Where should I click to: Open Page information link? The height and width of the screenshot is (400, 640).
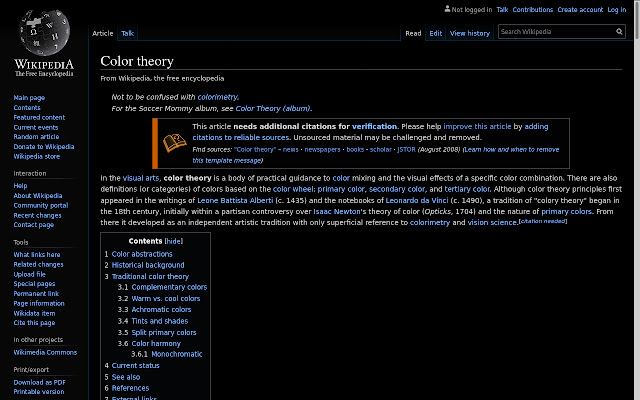point(39,303)
